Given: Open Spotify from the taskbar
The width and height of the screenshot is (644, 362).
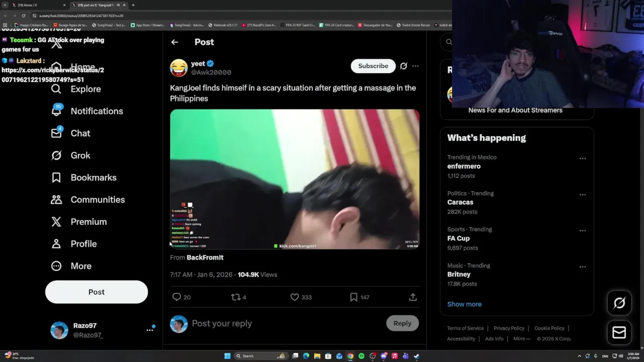Looking at the screenshot, I should 361,356.
